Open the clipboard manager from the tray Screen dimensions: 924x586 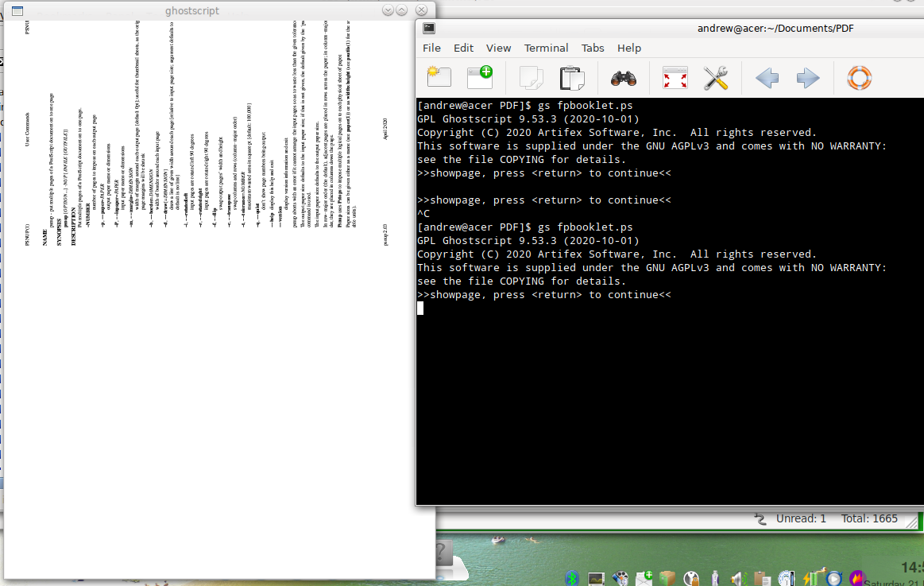point(761,577)
